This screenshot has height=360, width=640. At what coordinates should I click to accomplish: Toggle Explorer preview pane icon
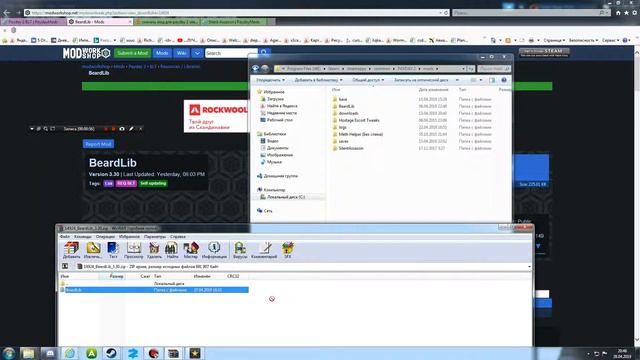point(492,80)
